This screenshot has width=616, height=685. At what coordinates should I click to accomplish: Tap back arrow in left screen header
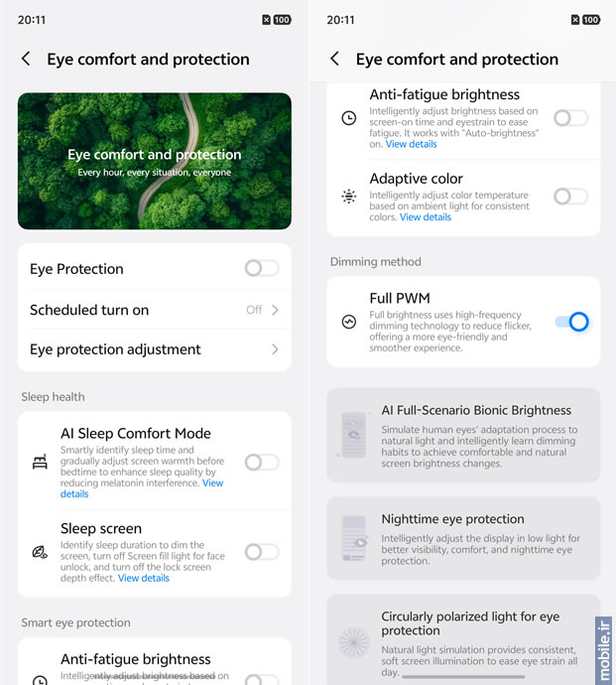(26, 60)
